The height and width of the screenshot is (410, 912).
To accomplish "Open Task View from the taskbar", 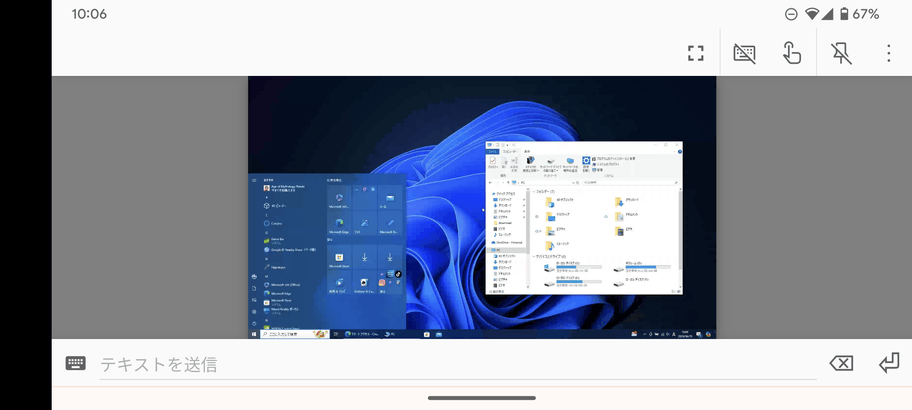I will pyautogui.click(x=336, y=334).
